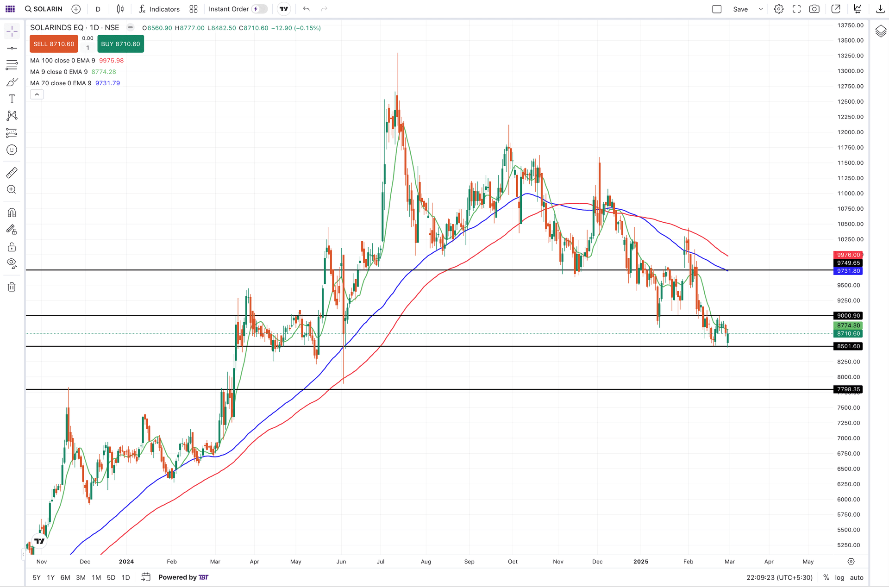Viewport: 889px width, 588px height.
Task: Change the D chart interval
Action: 98,9
